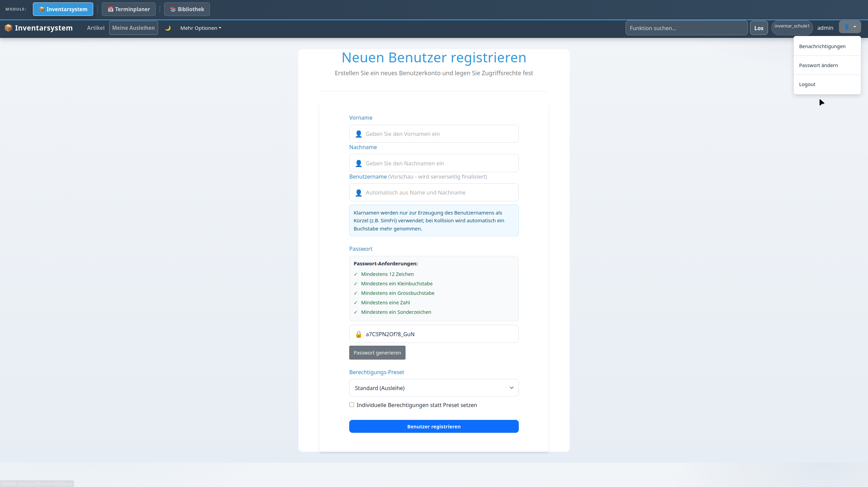Click the lock icon in the password field

[x=358, y=334]
